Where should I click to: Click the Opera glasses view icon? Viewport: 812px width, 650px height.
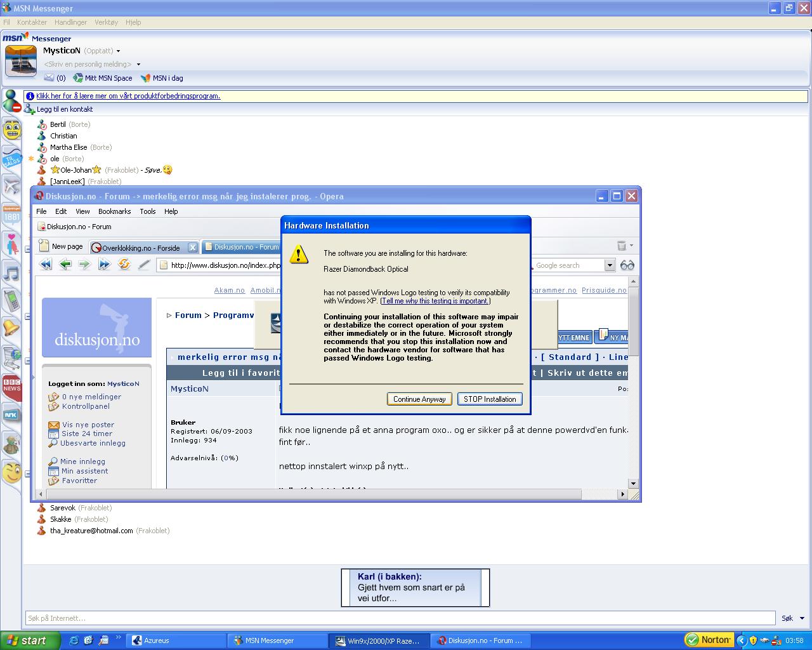pos(627,265)
